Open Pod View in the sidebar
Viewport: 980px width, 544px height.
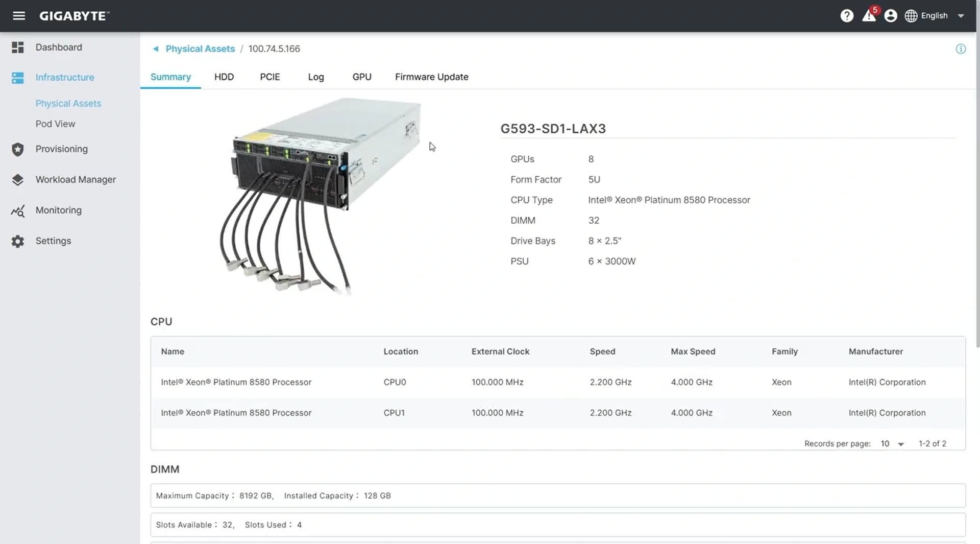[x=55, y=124]
